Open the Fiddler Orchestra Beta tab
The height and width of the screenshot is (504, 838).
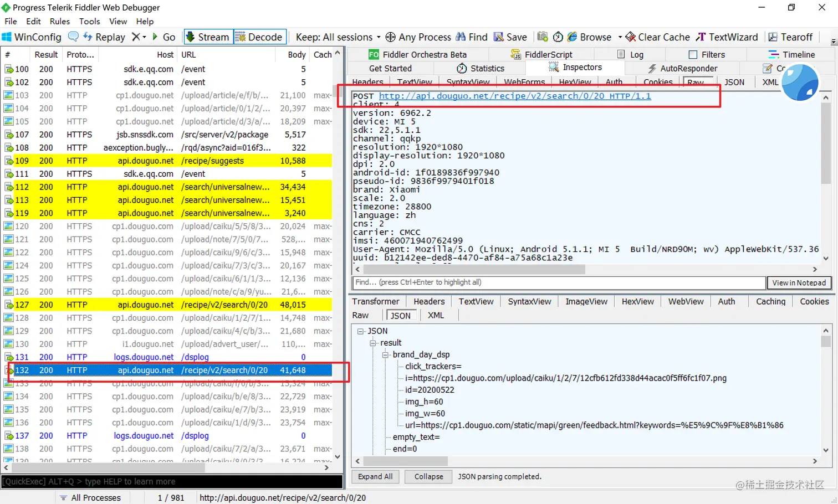[418, 54]
